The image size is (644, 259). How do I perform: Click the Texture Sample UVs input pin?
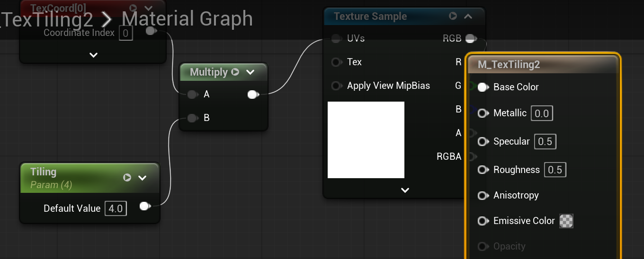point(336,39)
